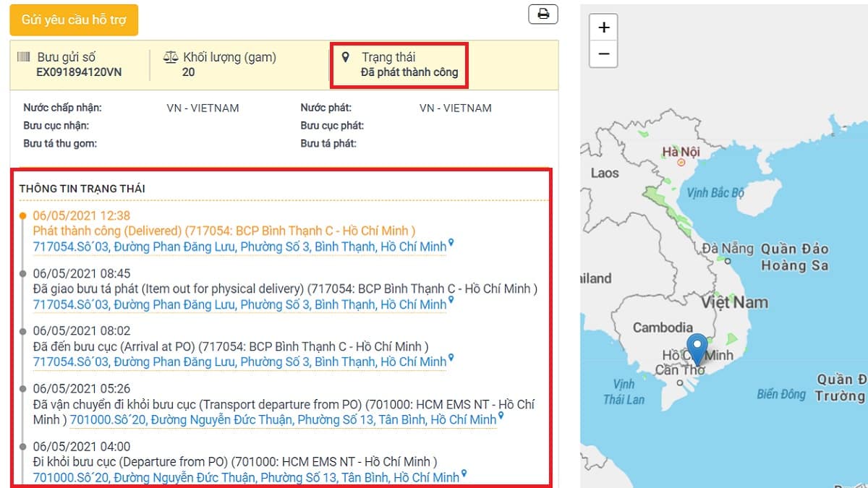Click pin icon after the 12:38 delivery address
868x488 pixels.
pyautogui.click(x=451, y=243)
